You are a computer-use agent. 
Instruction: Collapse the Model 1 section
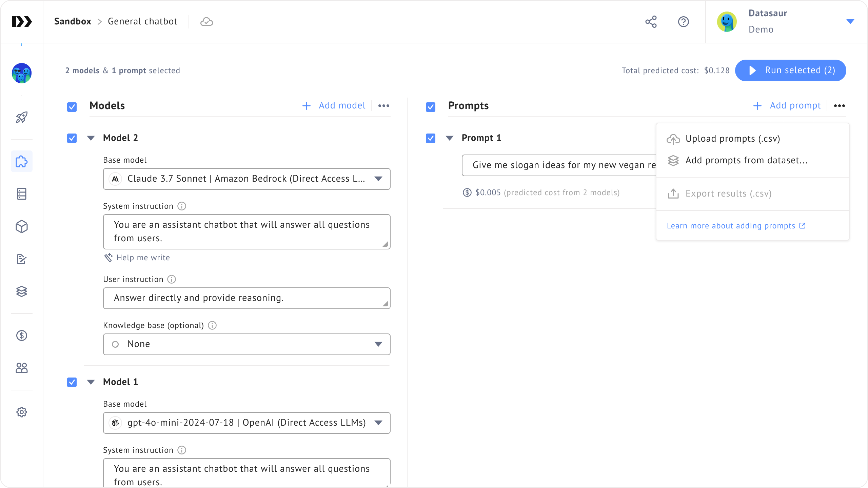91,382
